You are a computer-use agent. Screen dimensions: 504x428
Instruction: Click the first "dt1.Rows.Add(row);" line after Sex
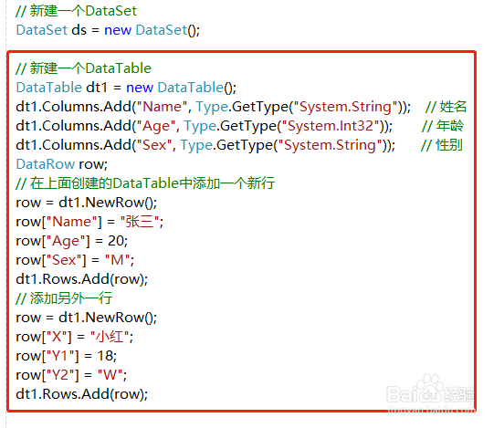(82, 279)
